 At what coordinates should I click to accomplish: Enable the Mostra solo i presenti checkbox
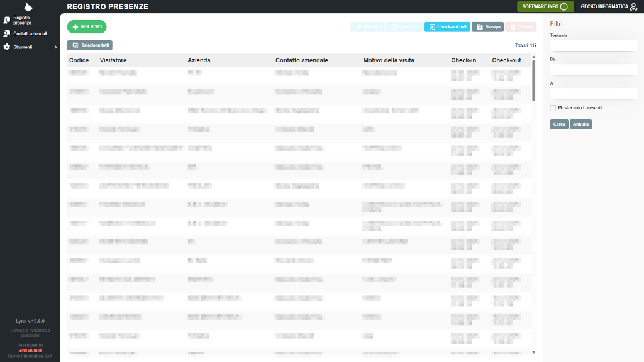pos(553,107)
